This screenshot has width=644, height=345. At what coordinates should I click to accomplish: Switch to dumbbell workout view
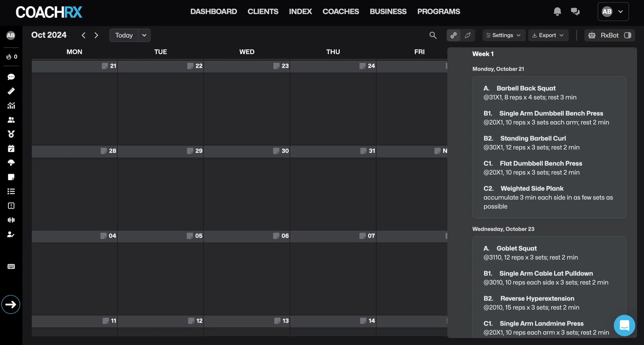pyautogui.click(x=454, y=35)
